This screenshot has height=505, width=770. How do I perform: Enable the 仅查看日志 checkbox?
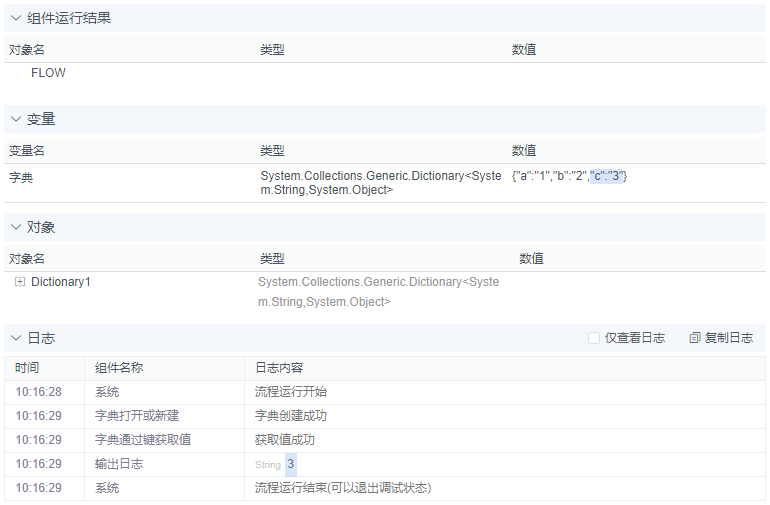coord(594,338)
